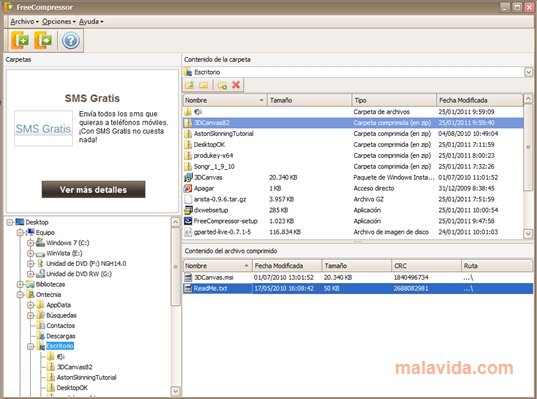Image resolution: width=537 pixels, height=399 pixels.
Task: Sort archive contents by Ruta column header
Action: point(497,266)
